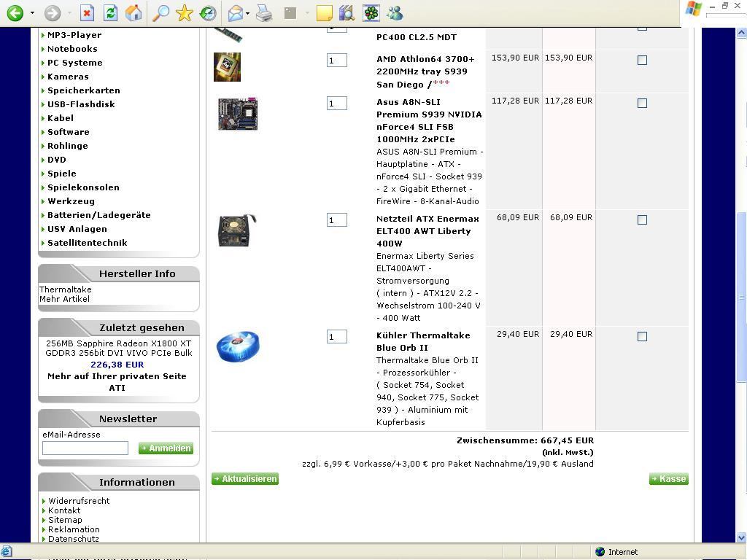The height and width of the screenshot is (560, 747).
Task: Open the Back button history dropdown arrow
Action: click(32, 13)
